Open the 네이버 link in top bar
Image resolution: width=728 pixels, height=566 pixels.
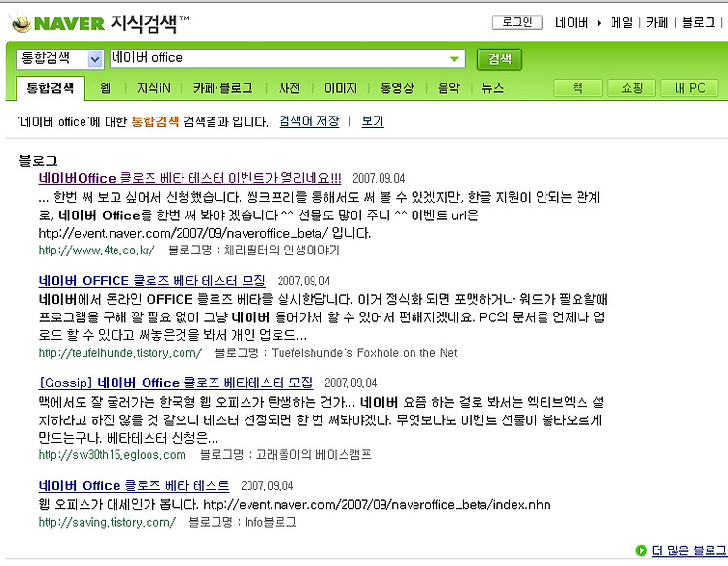click(572, 22)
